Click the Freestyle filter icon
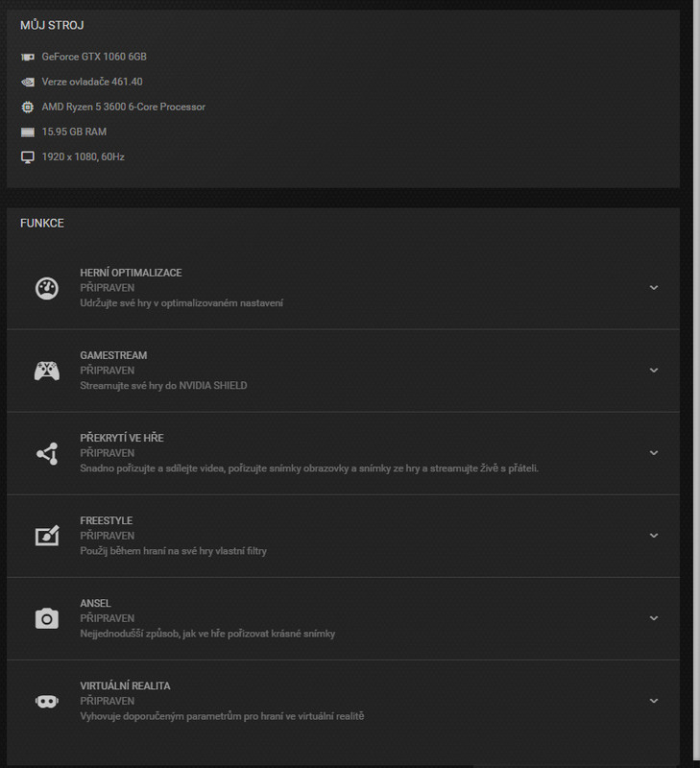This screenshot has width=700, height=768. (x=46, y=536)
